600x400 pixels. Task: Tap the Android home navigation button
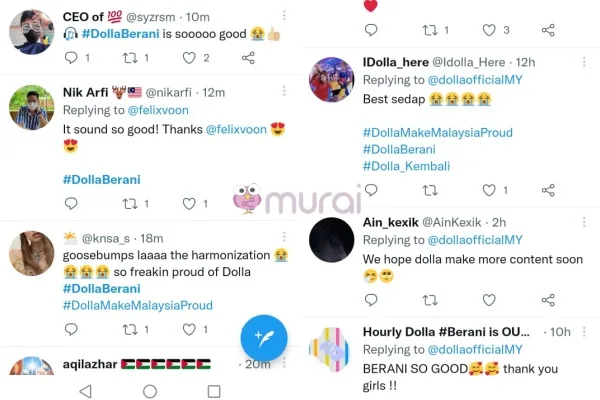[x=150, y=391]
